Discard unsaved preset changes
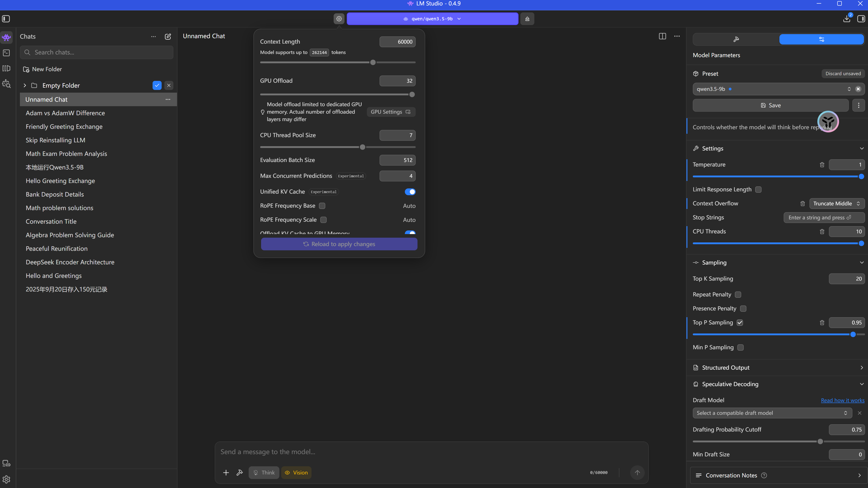Image resolution: width=868 pixels, height=488 pixels. point(843,74)
